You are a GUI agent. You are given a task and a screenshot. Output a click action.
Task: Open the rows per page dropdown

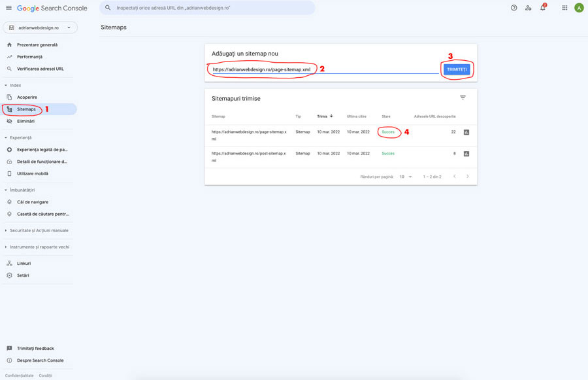coord(406,177)
